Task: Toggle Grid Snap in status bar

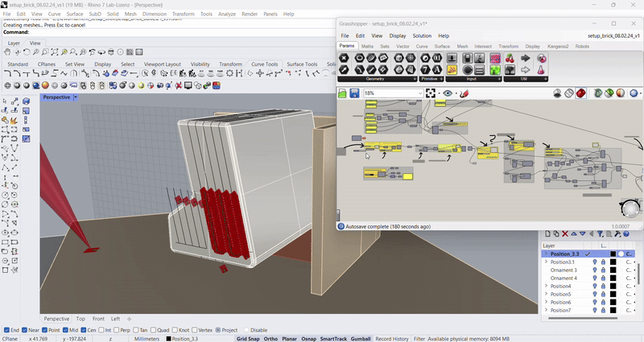Action: 248,339
